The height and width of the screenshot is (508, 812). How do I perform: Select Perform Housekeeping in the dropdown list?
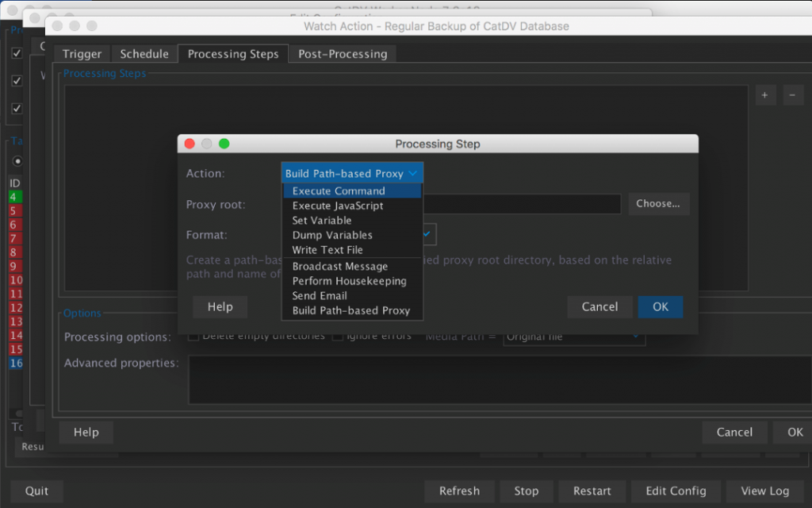[349, 281]
